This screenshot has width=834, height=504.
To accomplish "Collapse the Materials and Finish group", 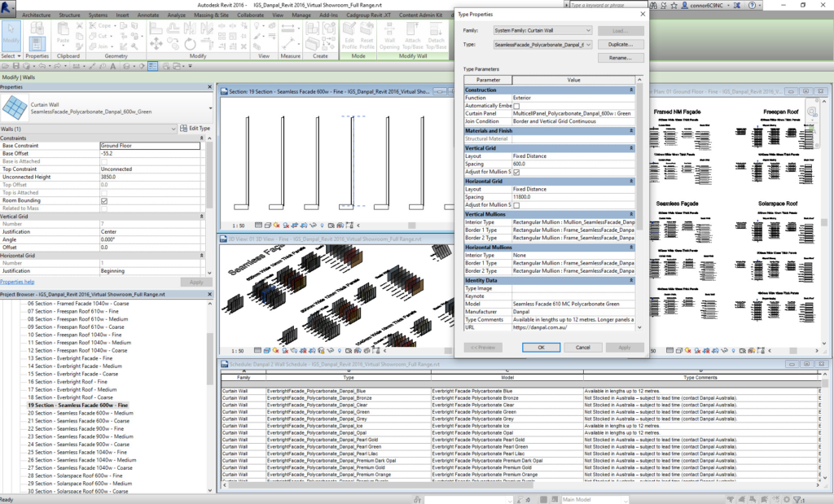I will [631, 131].
